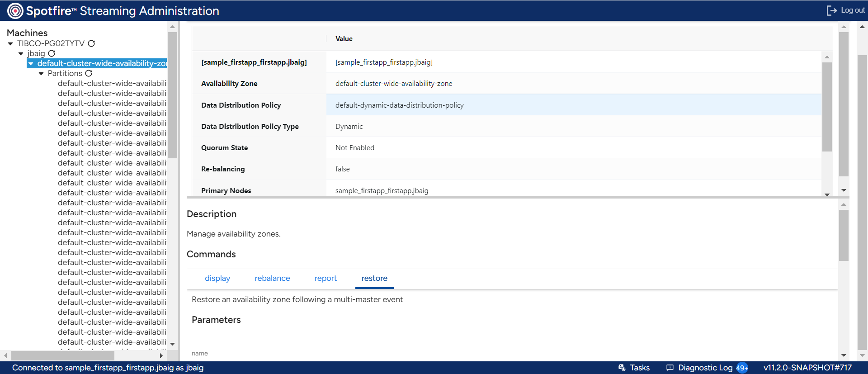The image size is (868, 374).
Task: Switch to the display command tab
Action: 217,278
